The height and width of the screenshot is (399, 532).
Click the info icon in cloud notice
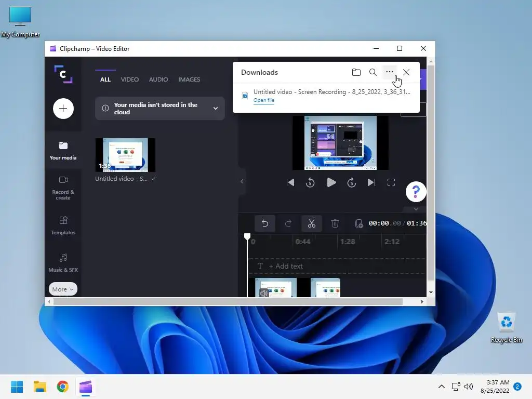105,108
